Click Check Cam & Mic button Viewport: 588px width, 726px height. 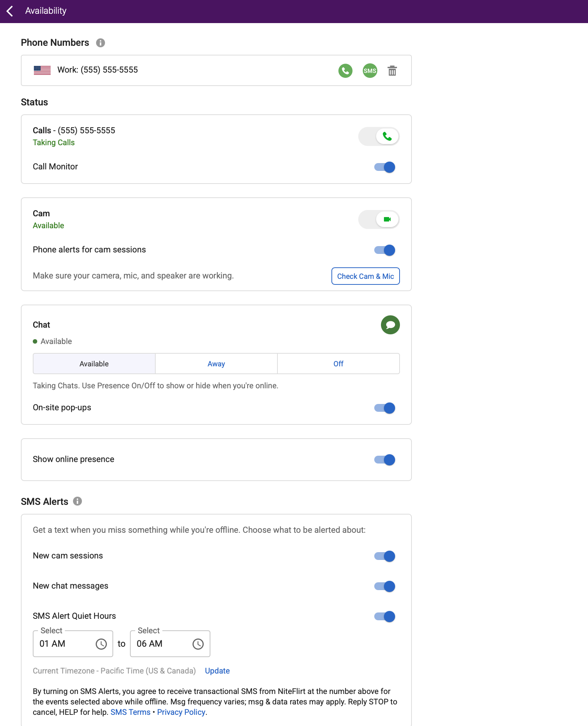coord(366,276)
